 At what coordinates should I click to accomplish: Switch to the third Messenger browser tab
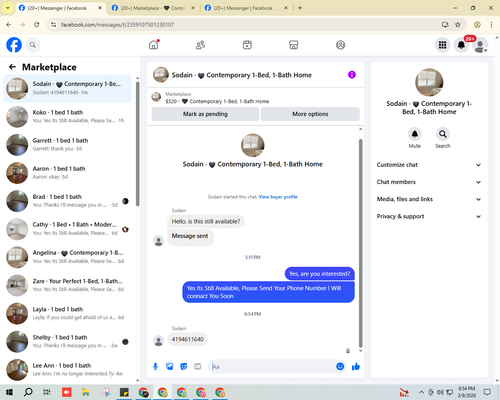point(247,8)
